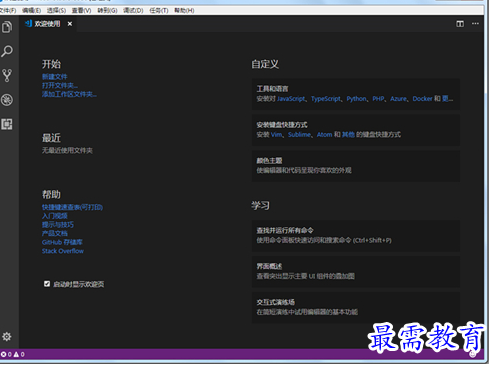
Task: Open the editor more actions ellipsis
Action: [476, 24]
